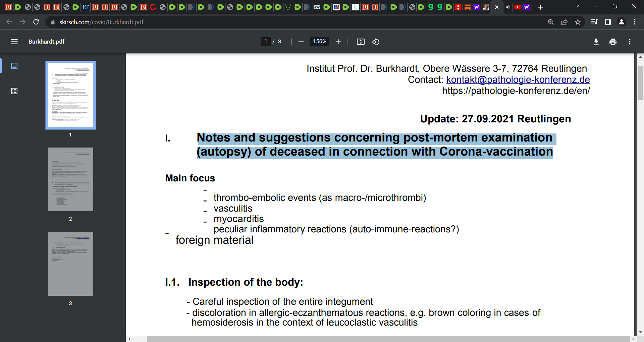Reload the current page
This screenshot has height=342, width=644.
36,22
